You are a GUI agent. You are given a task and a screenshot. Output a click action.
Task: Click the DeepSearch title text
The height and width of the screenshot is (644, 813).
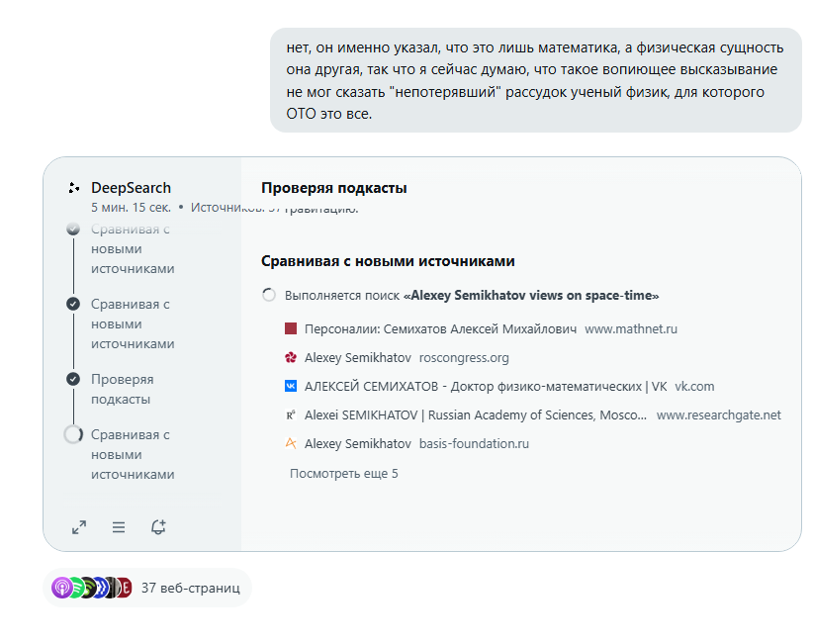(132, 188)
